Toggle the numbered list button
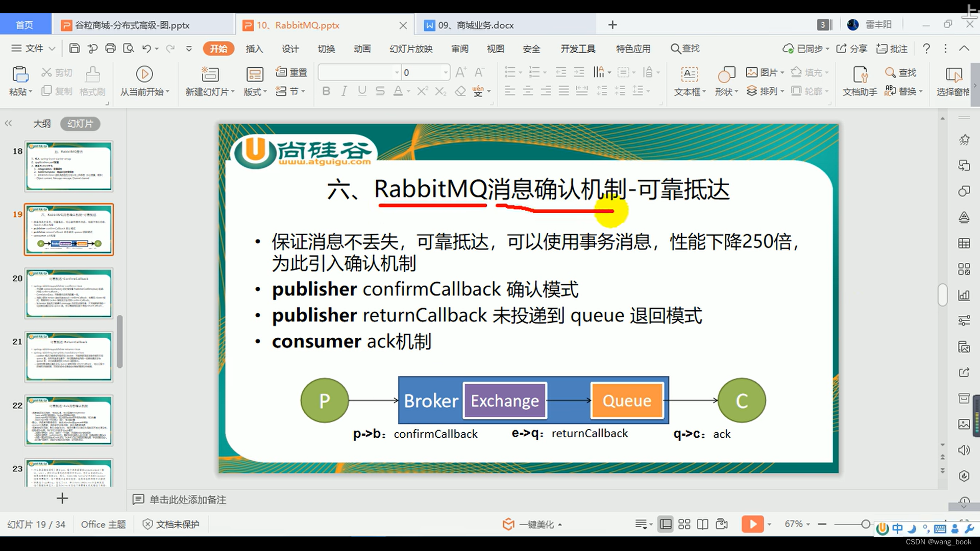The width and height of the screenshot is (980, 551). [534, 72]
